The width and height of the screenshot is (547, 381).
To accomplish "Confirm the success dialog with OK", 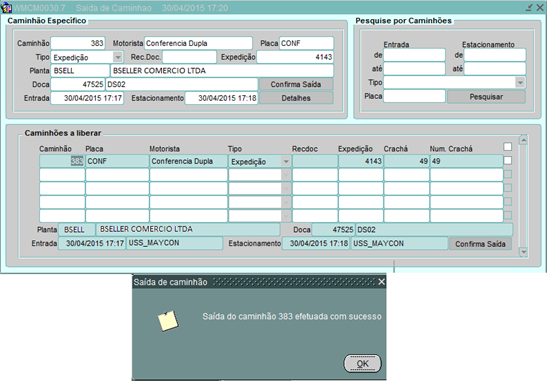I will pyautogui.click(x=362, y=364).
